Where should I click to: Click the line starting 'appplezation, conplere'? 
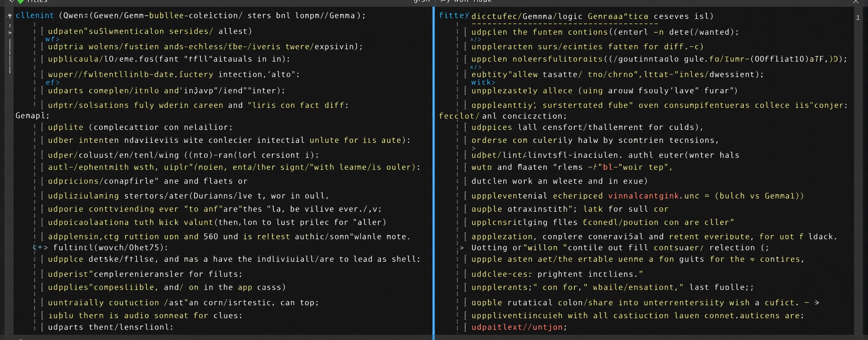[654, 237]
